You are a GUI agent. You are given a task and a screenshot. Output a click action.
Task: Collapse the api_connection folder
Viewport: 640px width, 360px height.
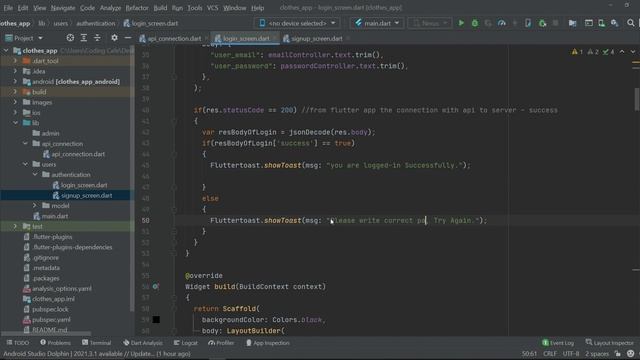click(x=25, y=144)
